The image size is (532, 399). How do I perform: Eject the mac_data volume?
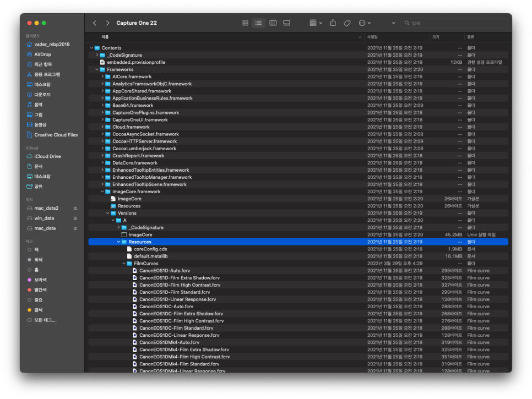(75, 228)
